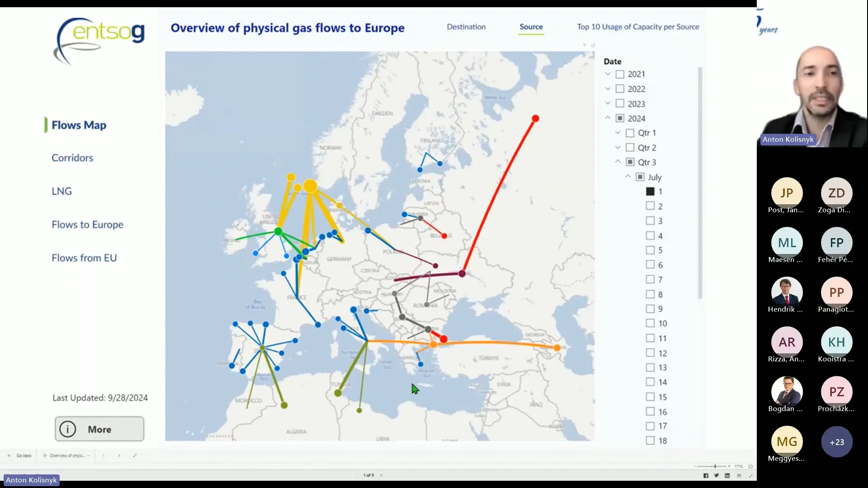
Task: Click the Twitter share icon
Action: pyautogui.click(x=717, y=475)
